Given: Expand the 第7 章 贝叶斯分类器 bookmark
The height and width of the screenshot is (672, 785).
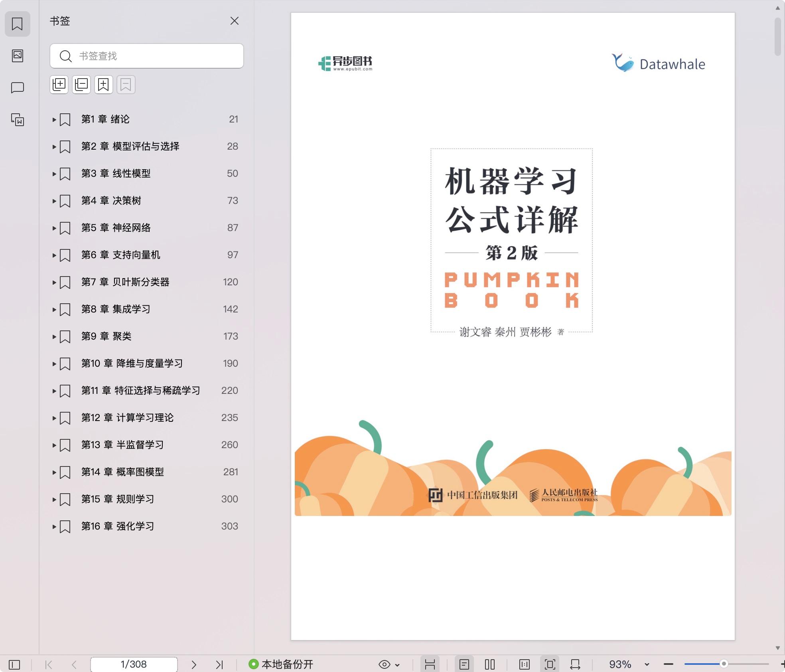Looking at the screenshot, I should point(54,282).
